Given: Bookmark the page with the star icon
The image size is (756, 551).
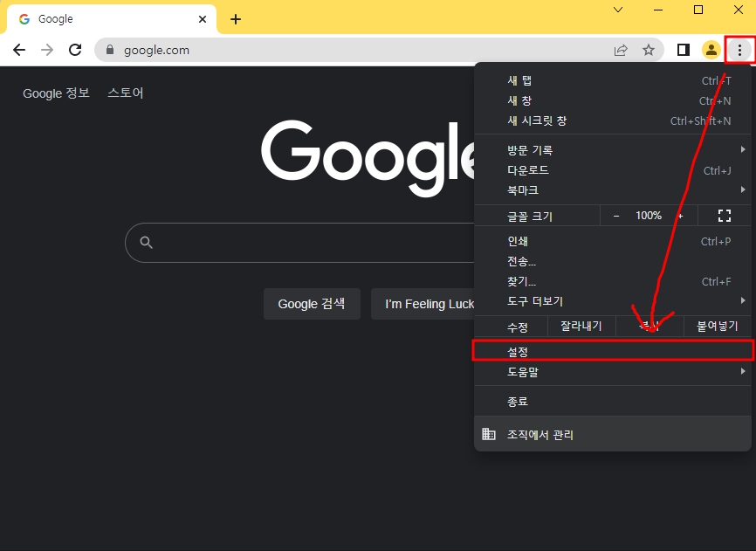Looking at the screenshot, I should [x=649, y=50].
